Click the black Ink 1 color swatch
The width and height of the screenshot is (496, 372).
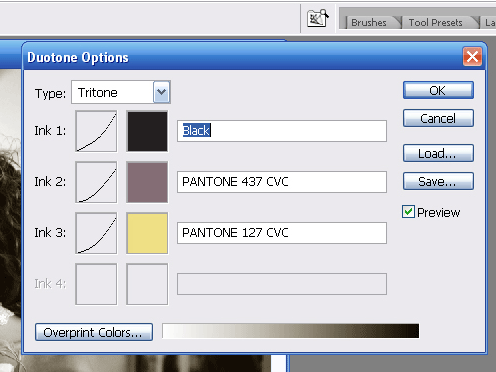click(147, 131)
